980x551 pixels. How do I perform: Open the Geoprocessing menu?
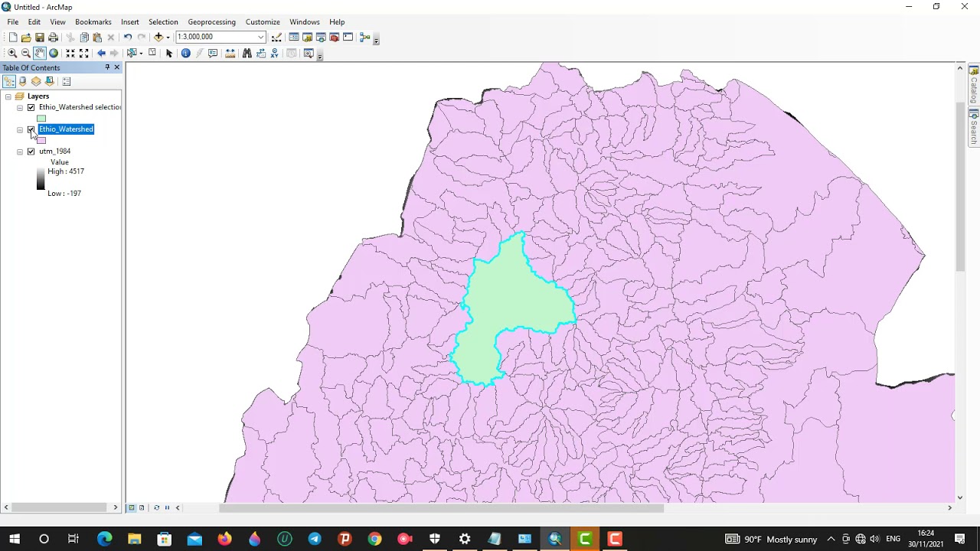tap(212, 21)
